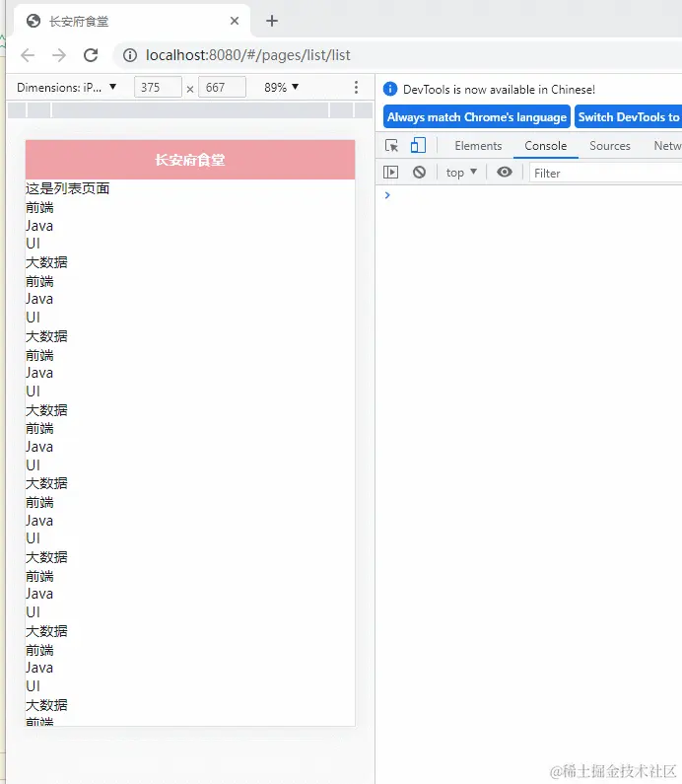Open a new tab with plus button

click(272, 21)
